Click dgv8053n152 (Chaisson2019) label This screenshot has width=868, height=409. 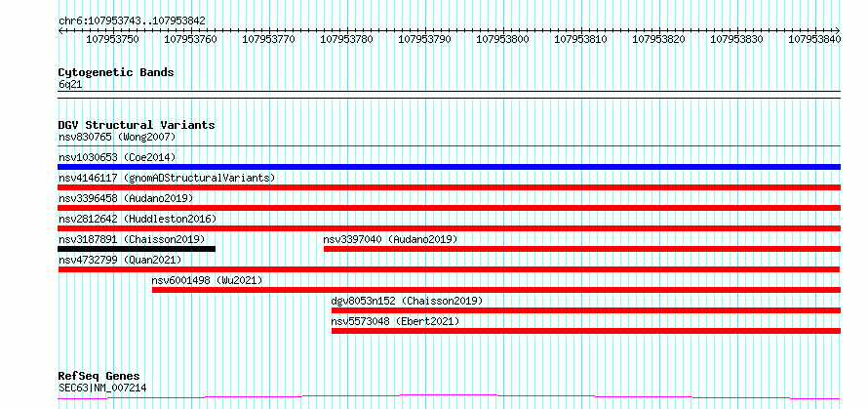tap(407, 301)
